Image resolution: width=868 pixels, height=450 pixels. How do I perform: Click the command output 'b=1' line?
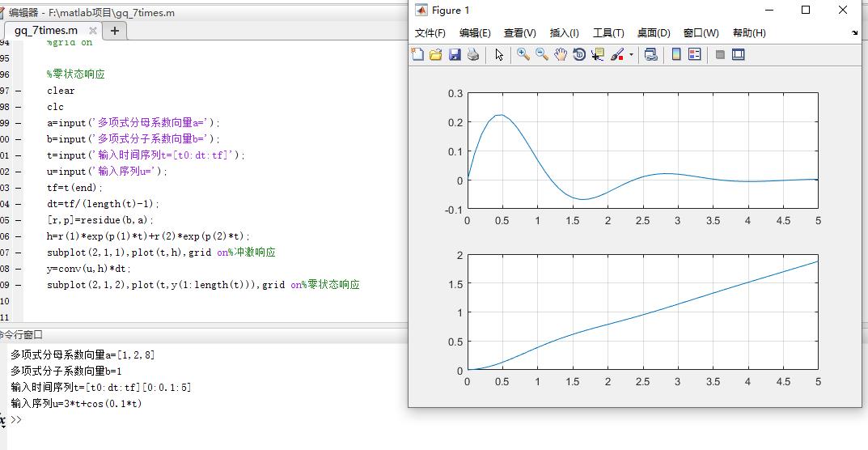point(66,371)
